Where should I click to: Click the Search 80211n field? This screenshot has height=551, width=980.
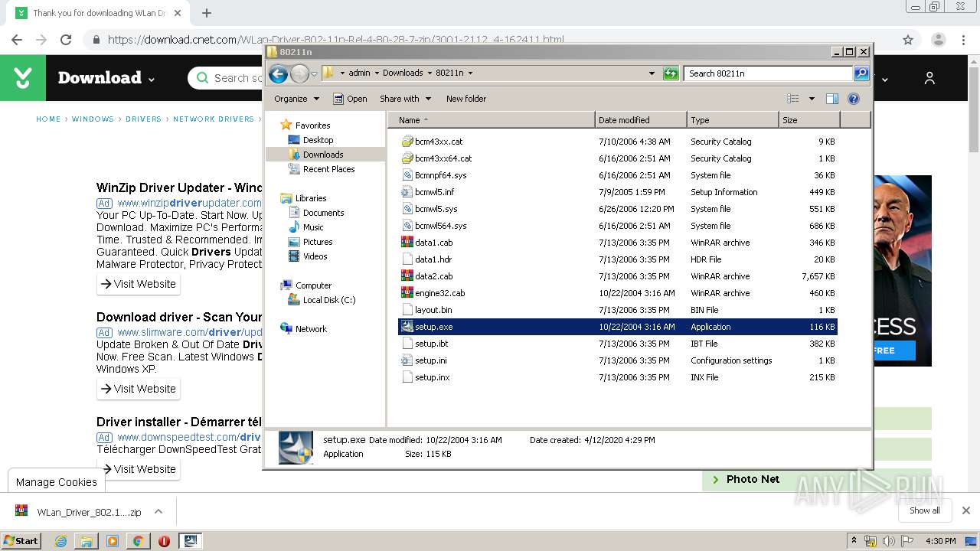[768, 73]
